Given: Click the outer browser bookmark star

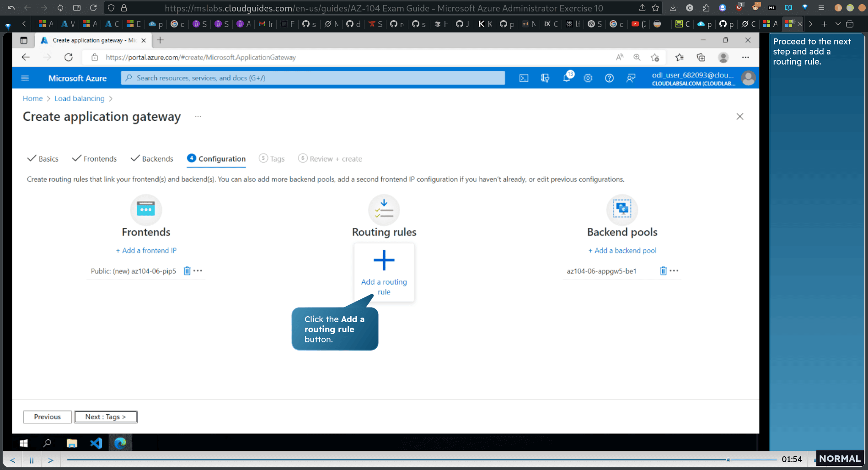Looking at the screenshot, I should click(655, 8).
